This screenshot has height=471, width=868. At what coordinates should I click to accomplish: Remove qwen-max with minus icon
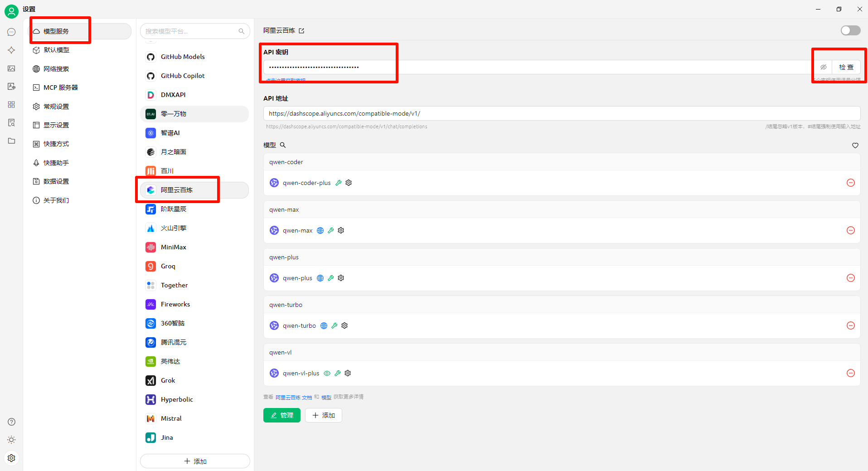(x=851, y=230)
